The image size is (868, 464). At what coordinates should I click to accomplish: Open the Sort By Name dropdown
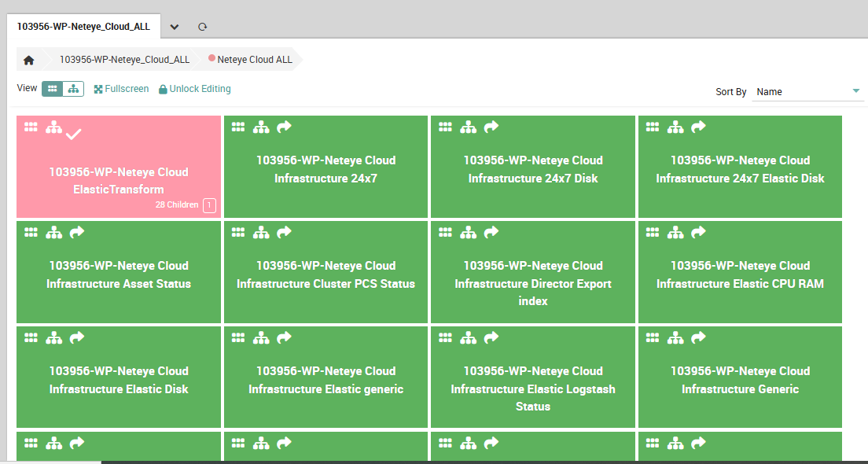(x=807, y=92)
